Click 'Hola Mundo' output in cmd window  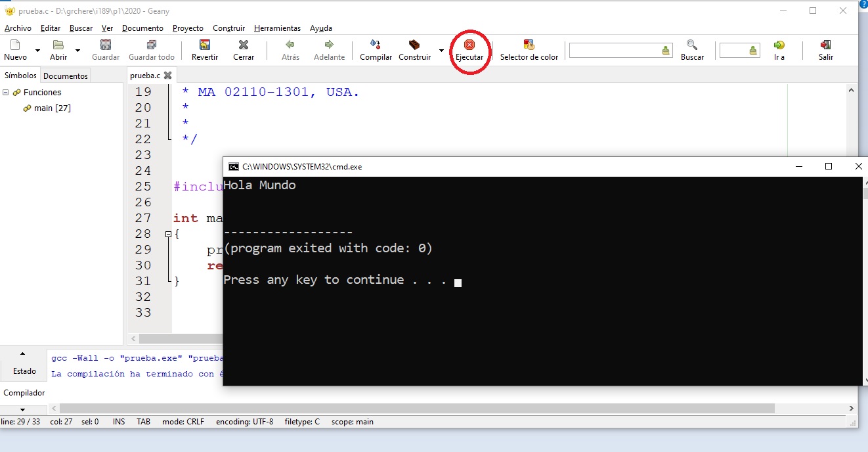point(259,185)
